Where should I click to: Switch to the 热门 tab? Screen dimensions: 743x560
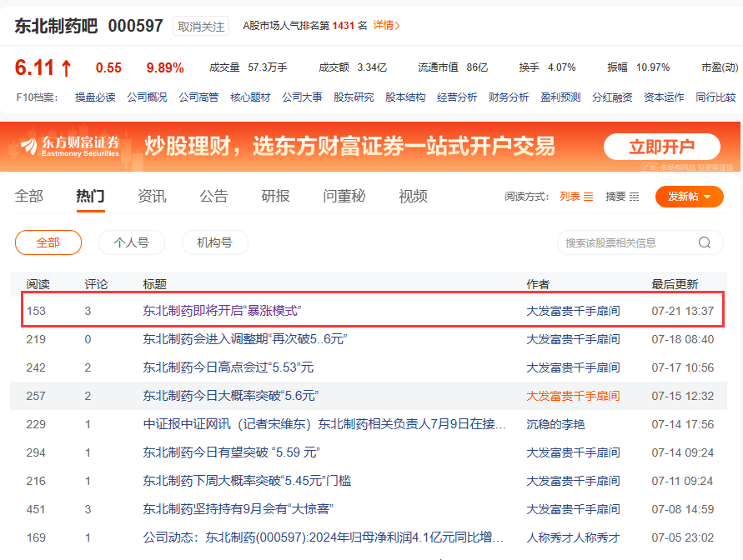pyautogui.click(x=91, y=196)
